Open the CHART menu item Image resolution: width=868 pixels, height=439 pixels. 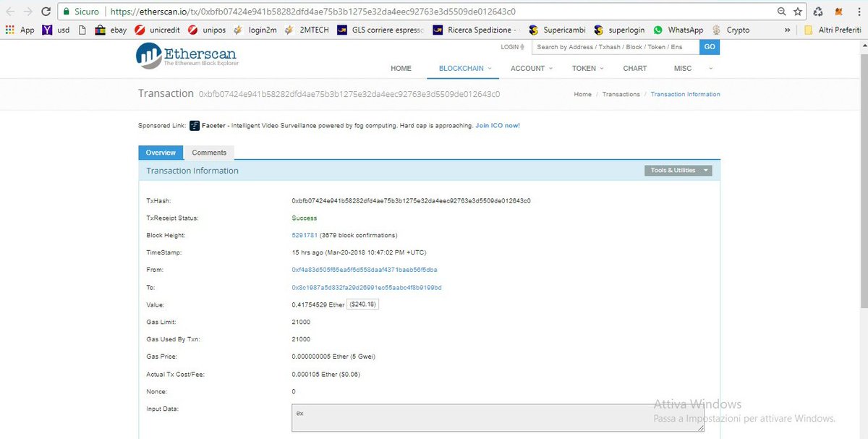click(635, 69)
